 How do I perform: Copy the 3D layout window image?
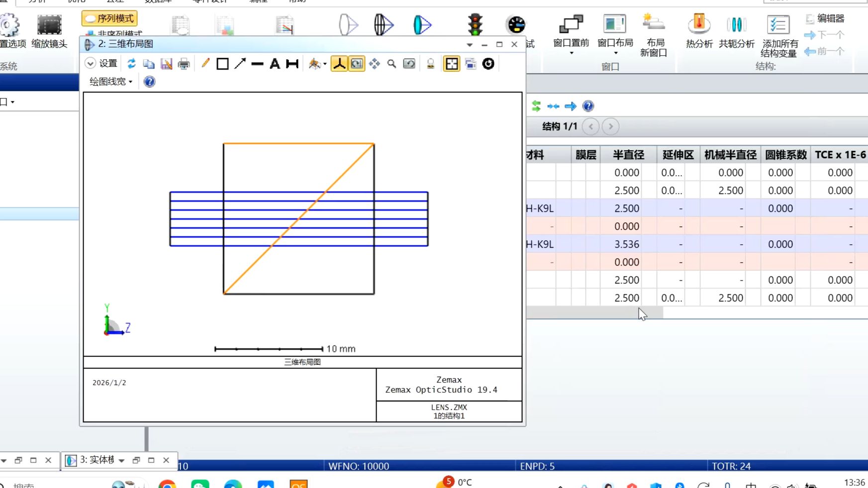[149, 64]
